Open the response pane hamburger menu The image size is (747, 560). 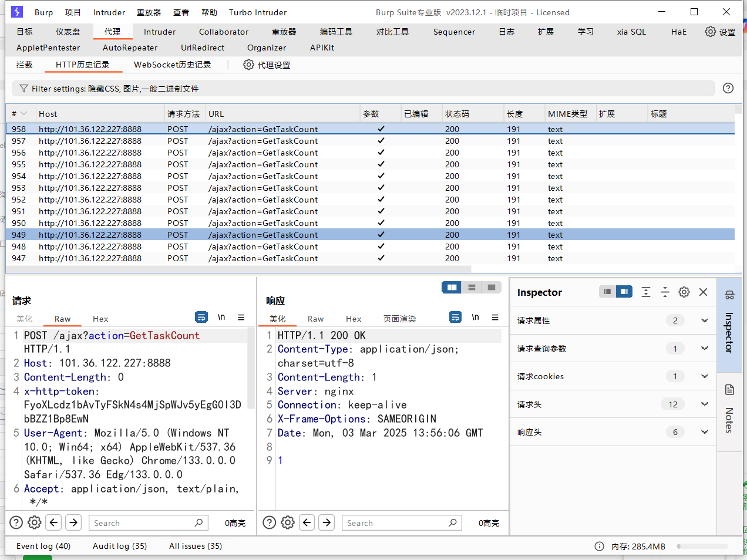tap(495, 317)
